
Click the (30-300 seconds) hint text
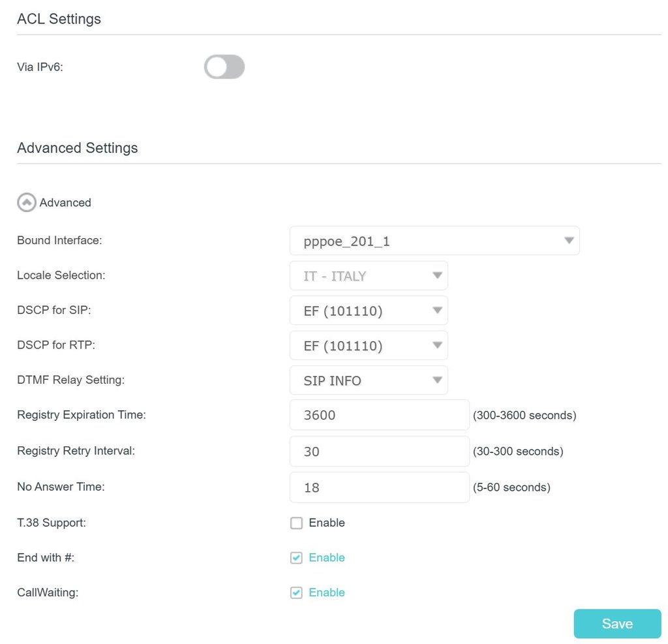click(x=518, y=452)
